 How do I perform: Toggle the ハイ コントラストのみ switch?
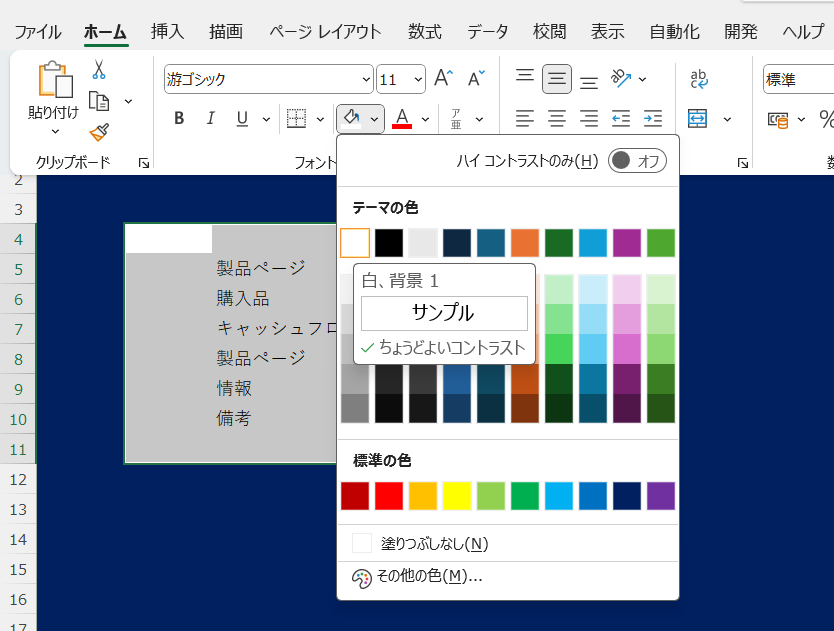[x=635, y=160]
